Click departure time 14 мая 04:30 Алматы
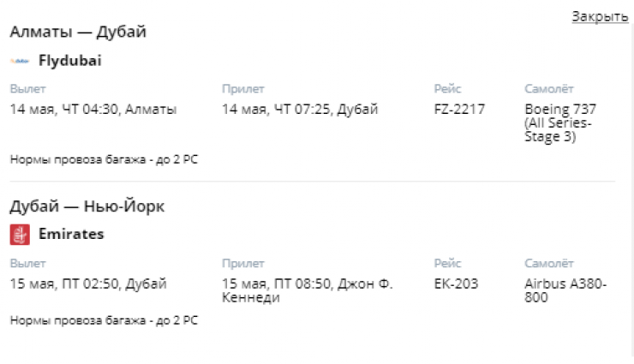The height and width of the screenshot is (364, 634). tap(93, 110)
